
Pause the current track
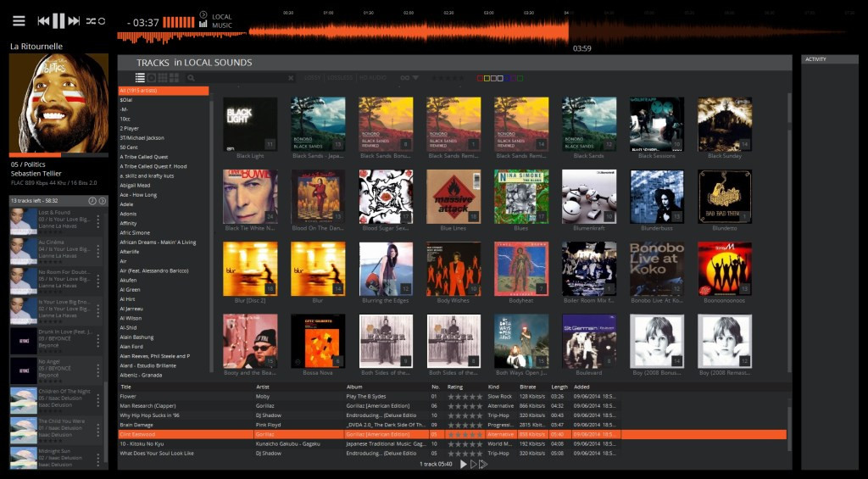coord(58,21)
